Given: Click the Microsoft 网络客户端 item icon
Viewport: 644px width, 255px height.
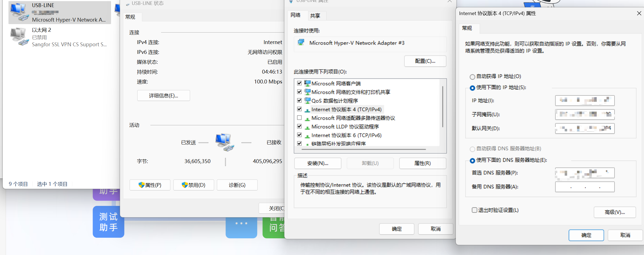Looking at the screenshot, I should coord(307,83).
